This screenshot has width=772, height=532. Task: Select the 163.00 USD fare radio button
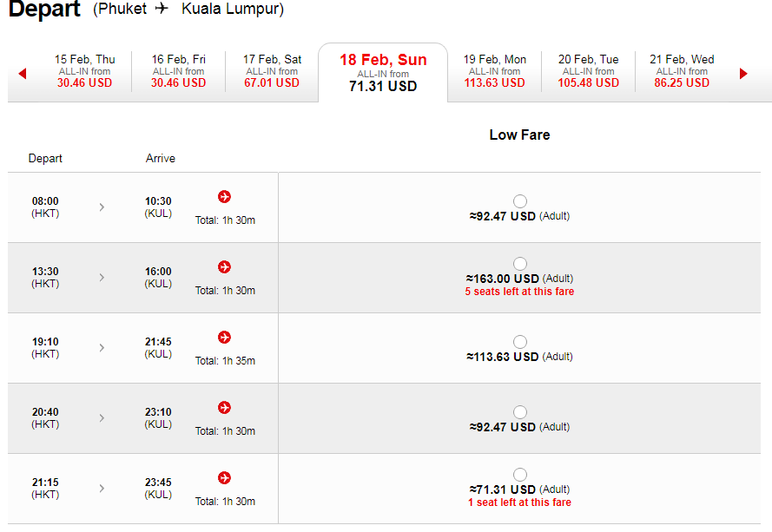[520, 264]
